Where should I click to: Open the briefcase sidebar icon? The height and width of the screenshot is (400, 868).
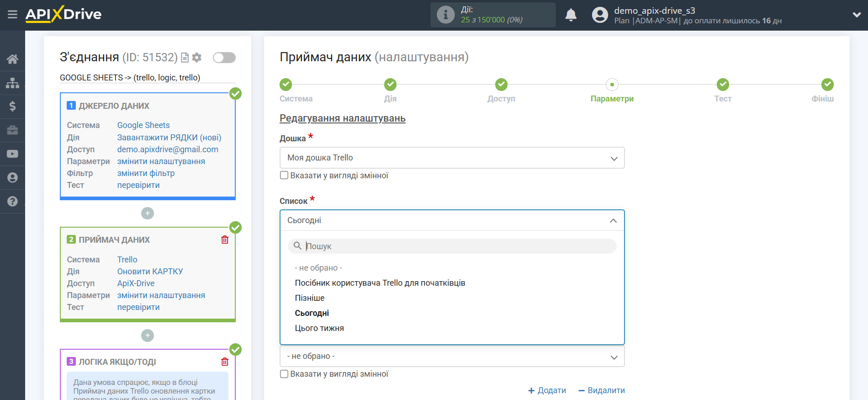12,130
